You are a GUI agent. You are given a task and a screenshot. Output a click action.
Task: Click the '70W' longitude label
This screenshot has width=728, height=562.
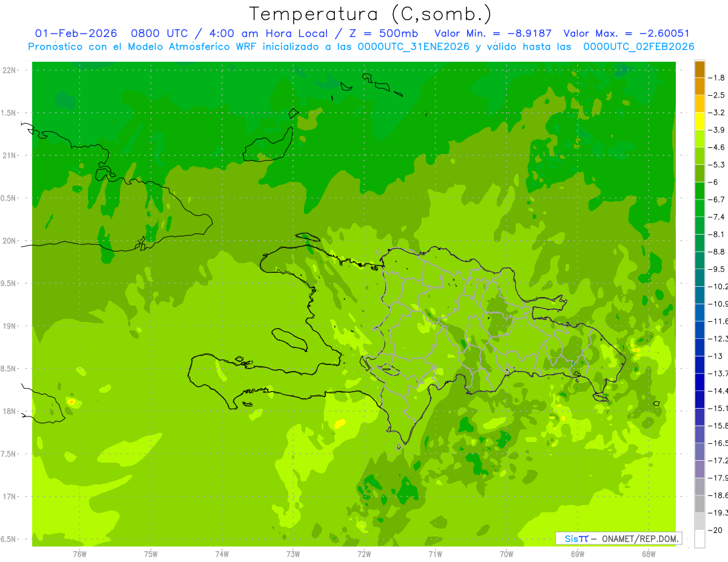pyautogui.click(x=507, y=554)
